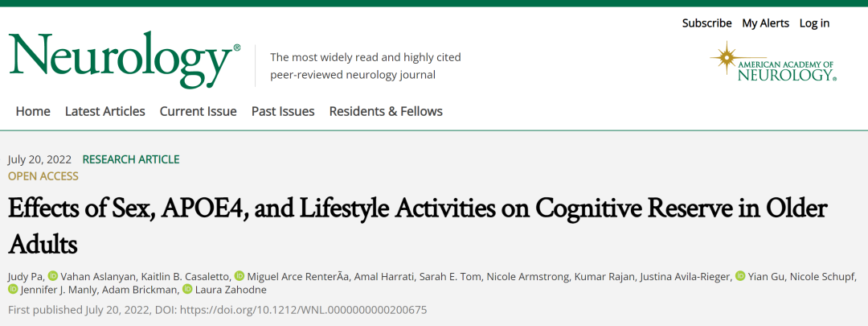The image size is (868, 326).
Task: Open the Current Issue page
Action: tap(199, 111)
